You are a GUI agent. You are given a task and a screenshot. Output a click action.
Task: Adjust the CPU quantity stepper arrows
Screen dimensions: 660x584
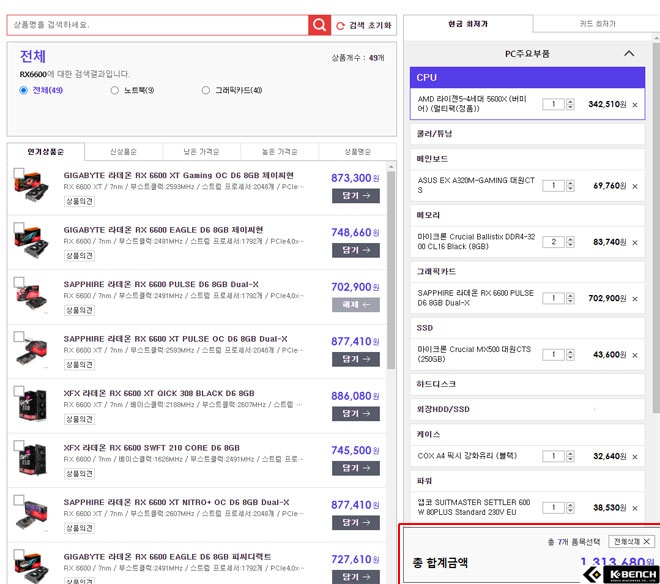pos(570,104)
